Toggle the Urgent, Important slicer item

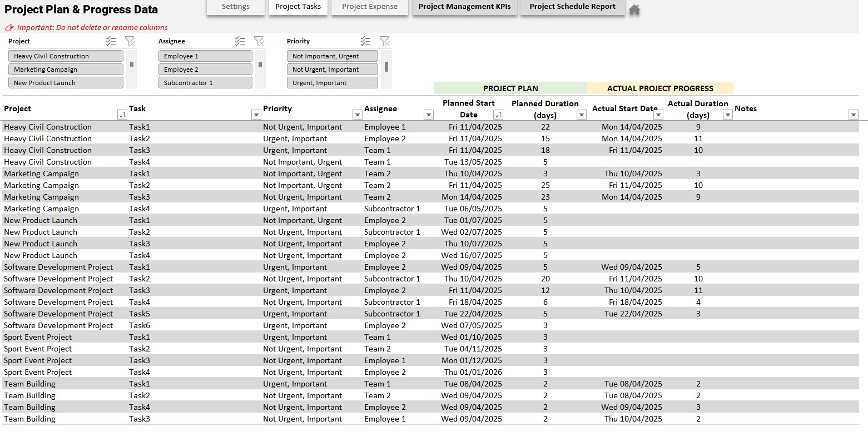point(332,83)
